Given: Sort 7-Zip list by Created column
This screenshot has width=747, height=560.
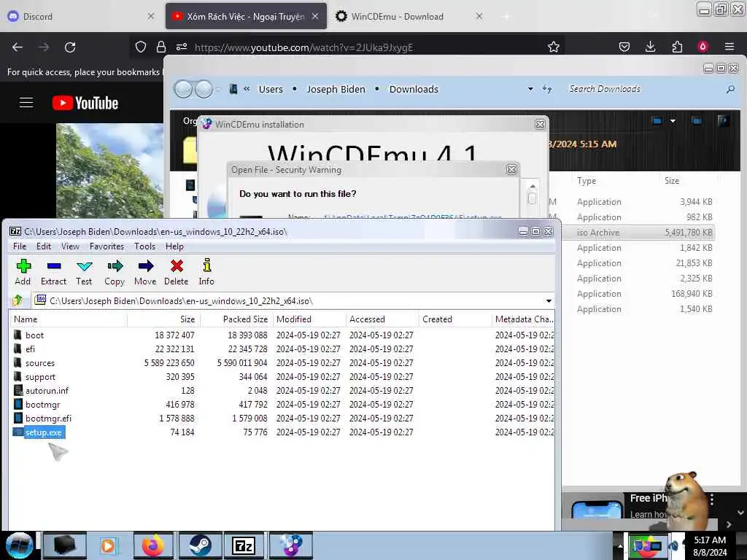Looking at the screenshot, I should coord(455,319).
